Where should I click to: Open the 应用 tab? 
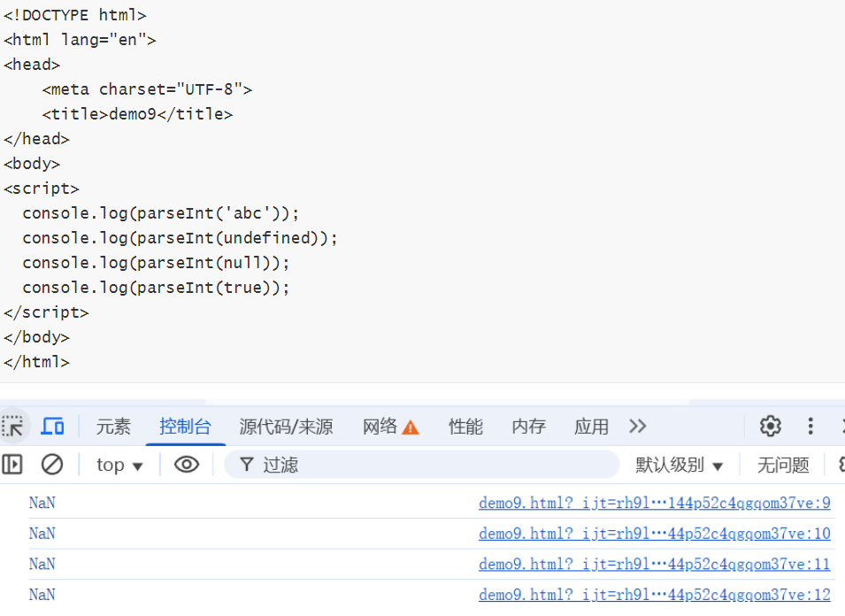coord(591,427)
